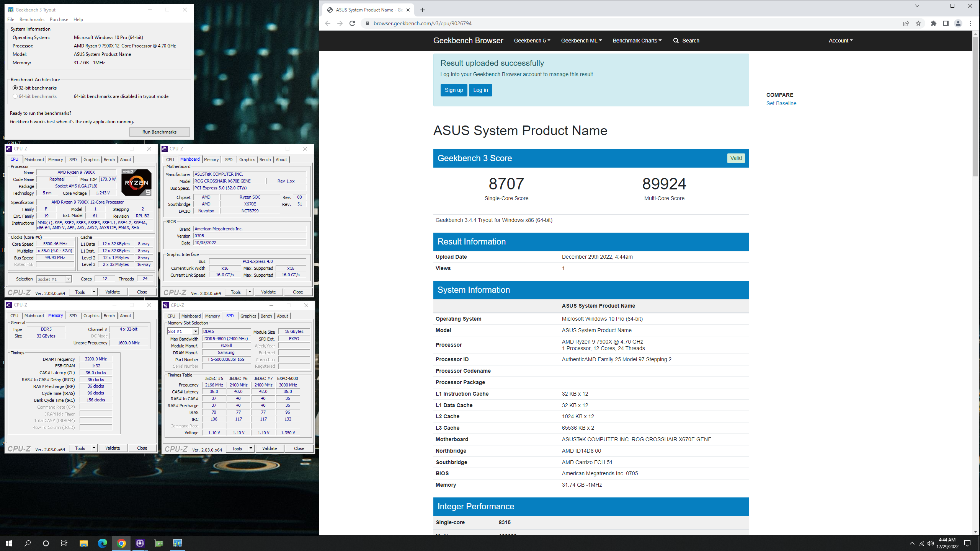Click Log in button

click(480, 90)
